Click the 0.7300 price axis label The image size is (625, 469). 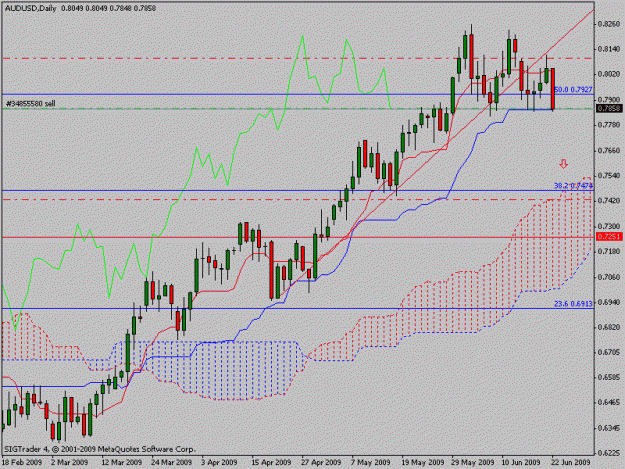[609, 226]
